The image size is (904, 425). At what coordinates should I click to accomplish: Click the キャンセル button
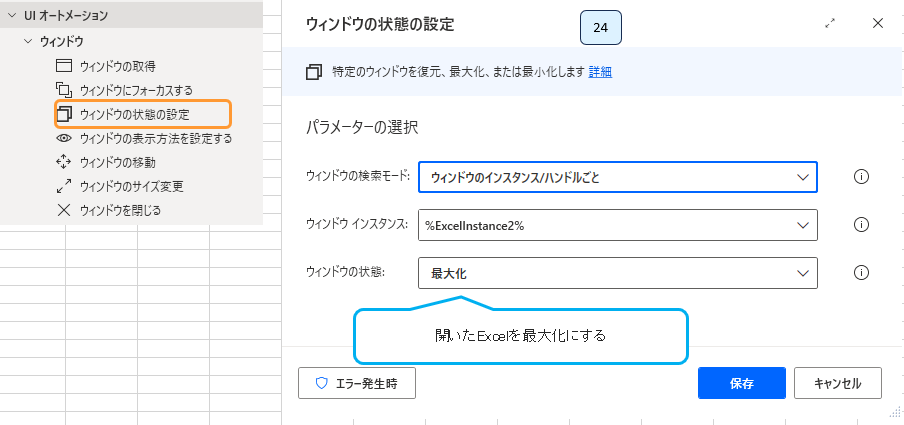[837, 382]
